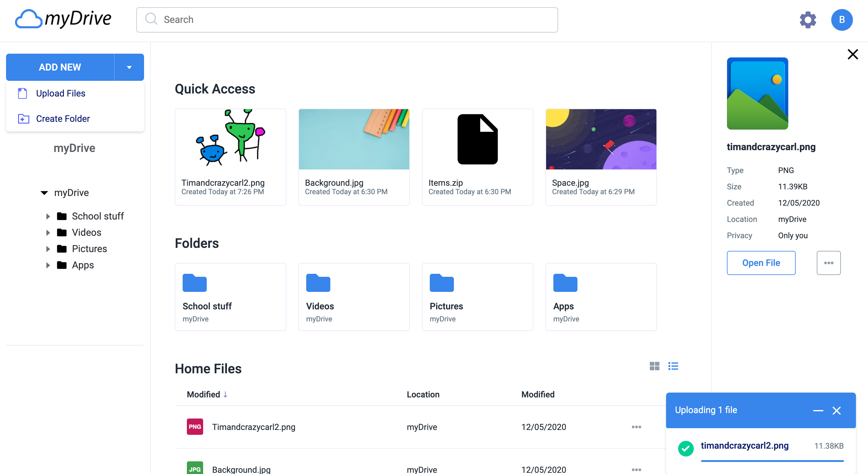868x474 pixels.
Task: Open the settings gear icon
Action: pyautogui.click(x=807, y=20)
